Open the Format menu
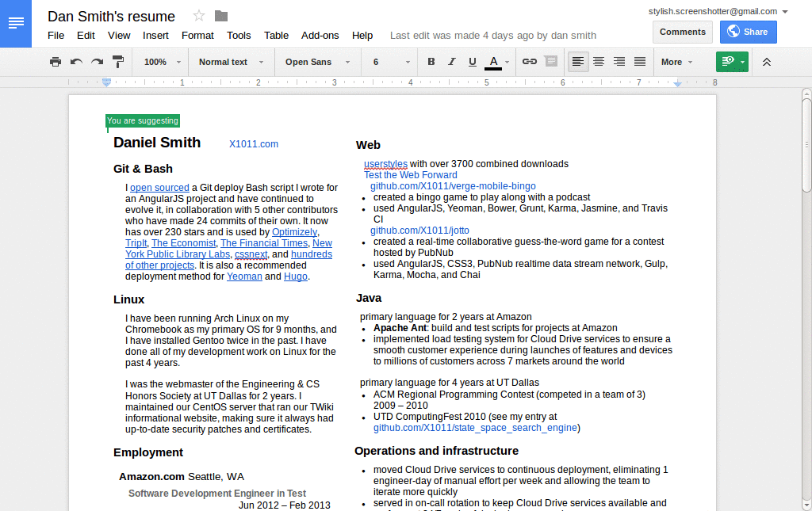812x511 pixels. pos(197,35)
